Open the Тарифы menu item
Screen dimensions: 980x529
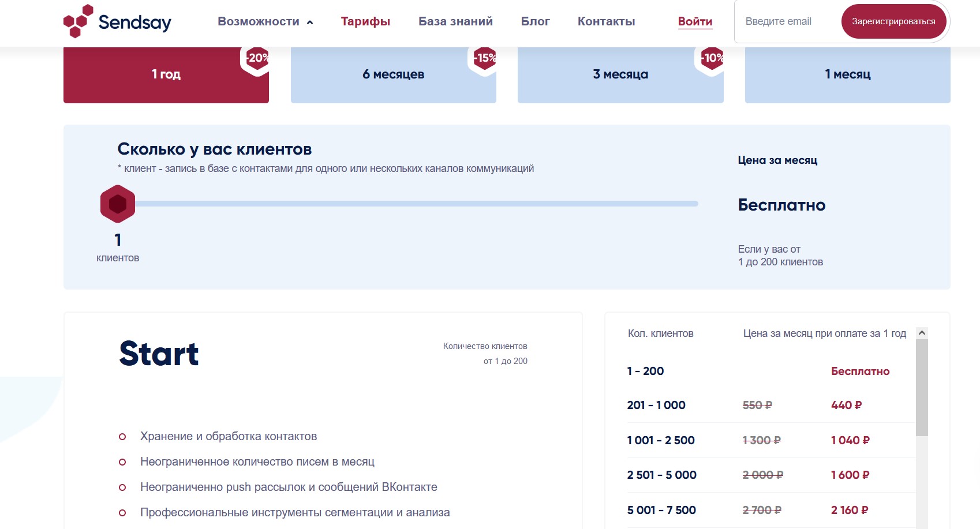[365, 22]
